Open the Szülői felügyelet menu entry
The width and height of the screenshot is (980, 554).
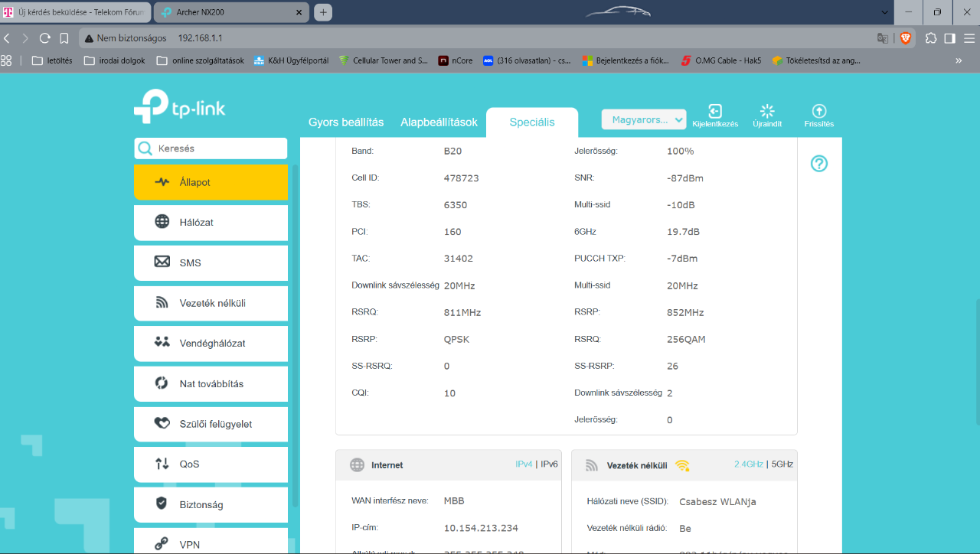pos(211,424)
